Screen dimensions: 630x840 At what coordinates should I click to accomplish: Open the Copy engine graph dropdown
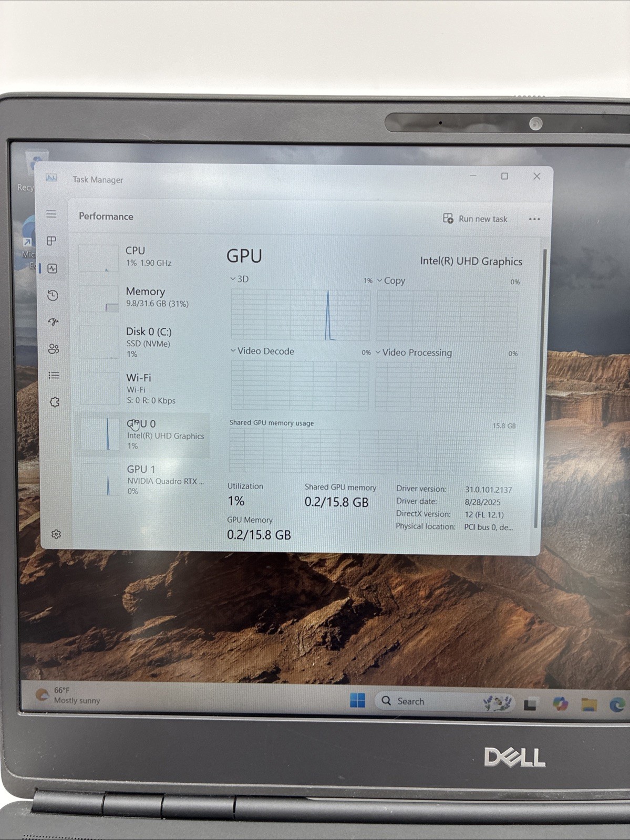pyautogui.click(x=391, y=281)
